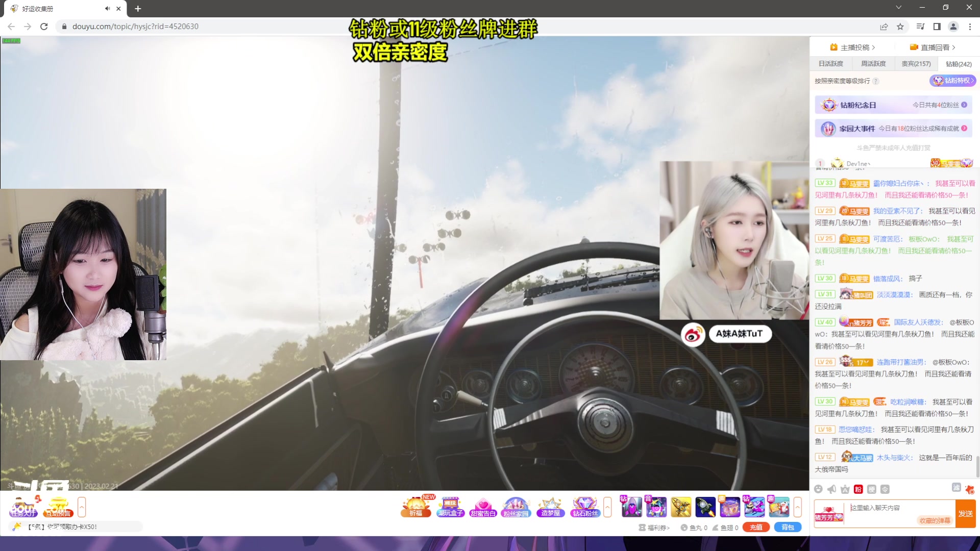Screen dimensions: 980x551
Task: Click the A妹A妹TuT name label
Action: [x=739, y=334]
